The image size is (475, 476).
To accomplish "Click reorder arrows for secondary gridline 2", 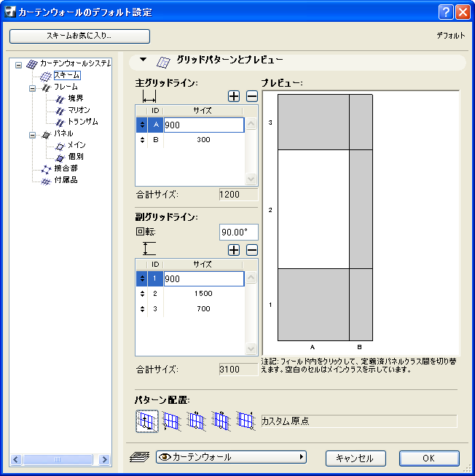I will coord(142,294).
